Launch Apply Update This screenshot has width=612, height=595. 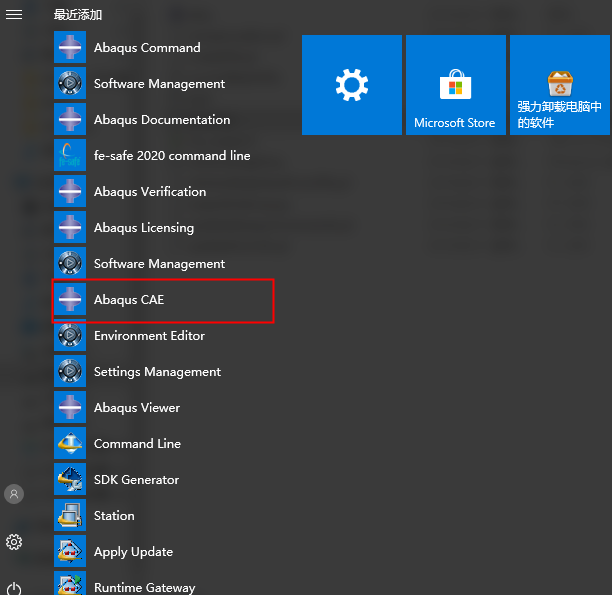[x=132, y=552]
